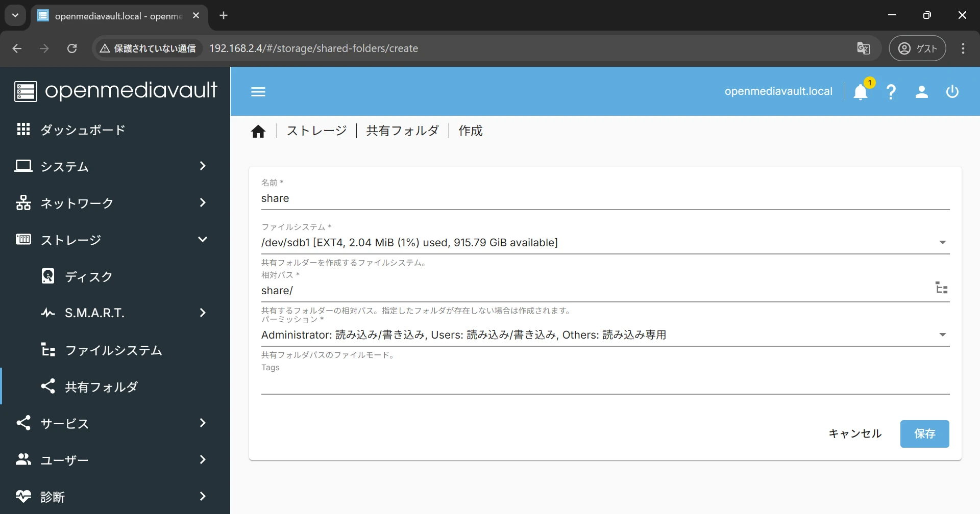Open the システム sidebar section
This screenshot has width=980, height=514.
(115, 166)
